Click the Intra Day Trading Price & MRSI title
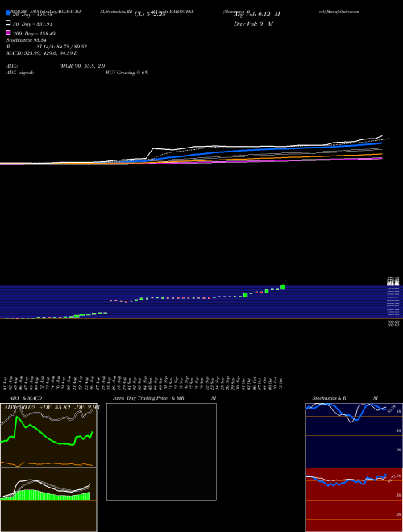This screenshot has height=532, width=403. tap(164, 398)
